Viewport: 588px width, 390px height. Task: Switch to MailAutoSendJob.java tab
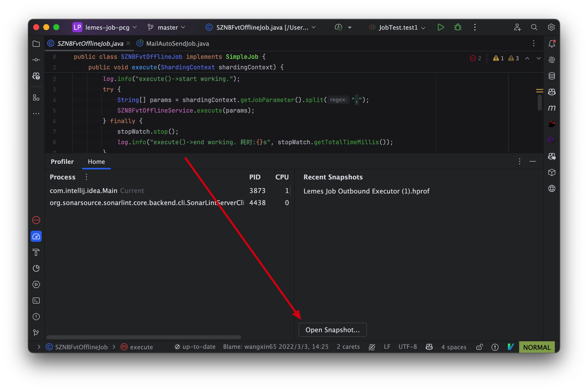[x=173, y=43]
